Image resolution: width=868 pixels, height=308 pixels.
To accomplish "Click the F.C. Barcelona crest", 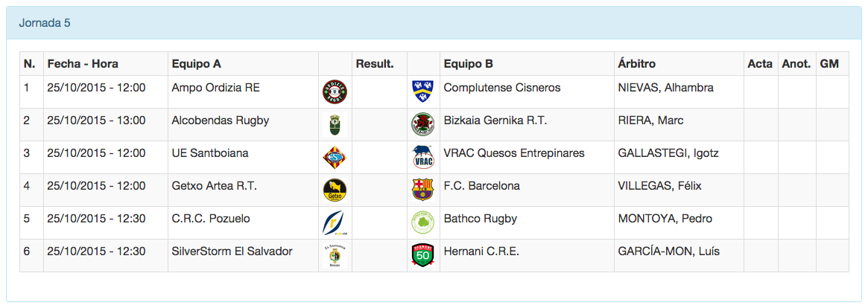I will (423, 190).
